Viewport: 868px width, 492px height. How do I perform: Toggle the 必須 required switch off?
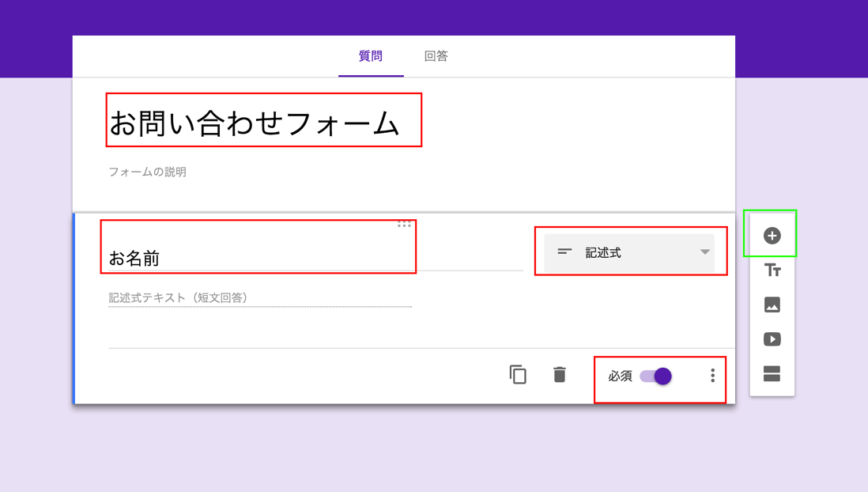(655, 377)
